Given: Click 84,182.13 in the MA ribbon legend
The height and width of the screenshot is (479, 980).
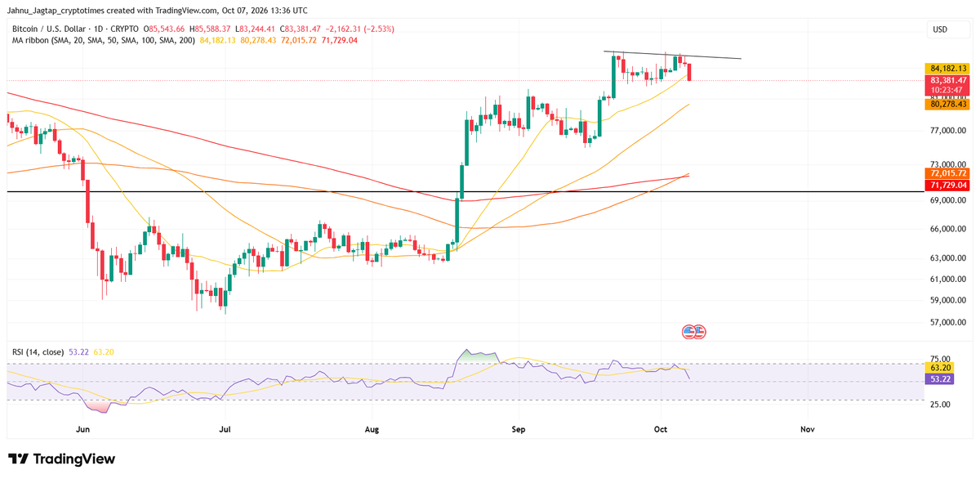Looking at the screenshot, I should pos(216,41).
